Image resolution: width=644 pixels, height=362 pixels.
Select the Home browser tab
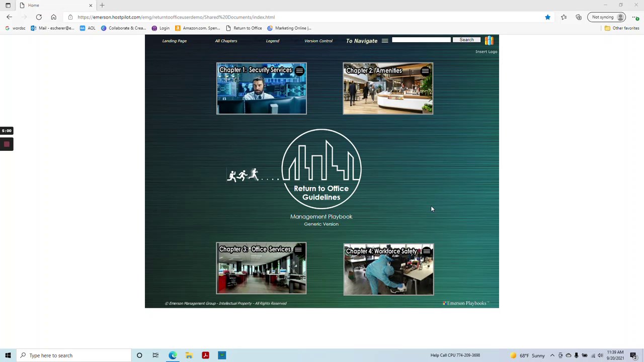pyautogui.click(x=55, y=5)
